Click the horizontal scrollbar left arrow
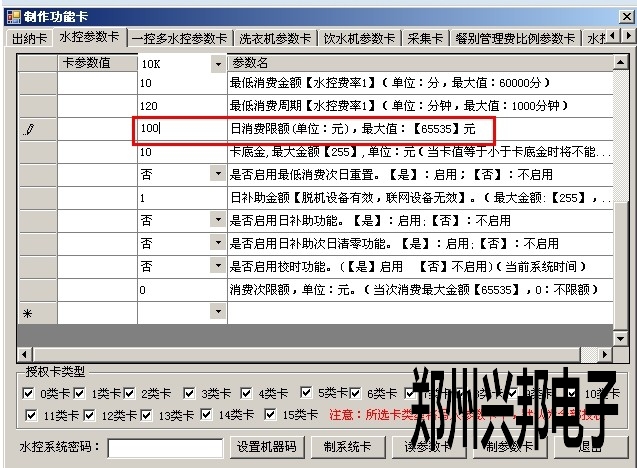 [x=23, y=355]
